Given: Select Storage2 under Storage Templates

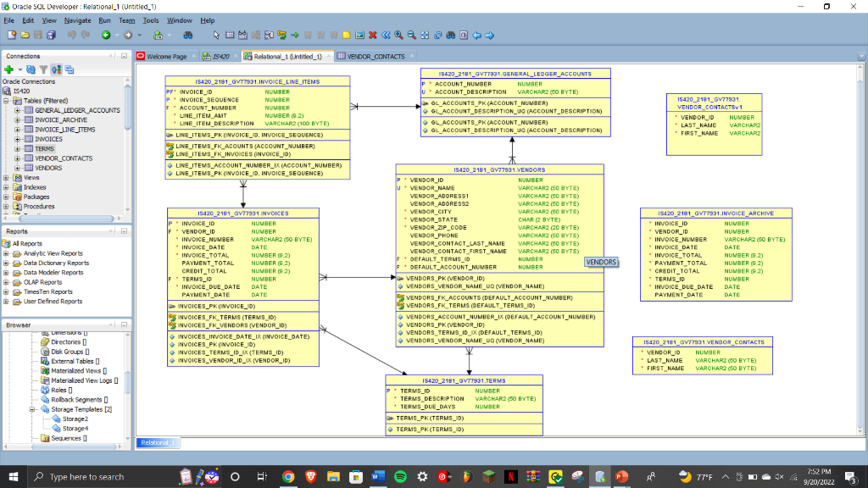Looking at the screenshot, I should (75, 419).
